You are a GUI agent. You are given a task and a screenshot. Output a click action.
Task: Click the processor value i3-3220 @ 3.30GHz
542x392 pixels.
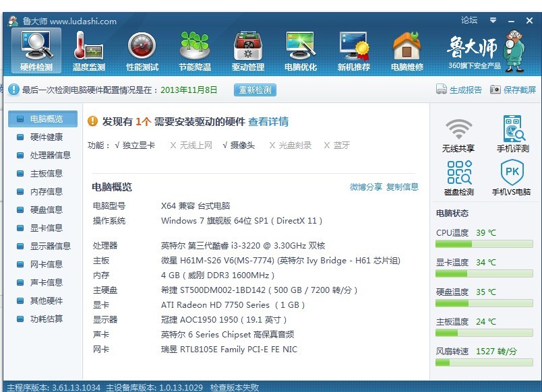pos(243,246)
